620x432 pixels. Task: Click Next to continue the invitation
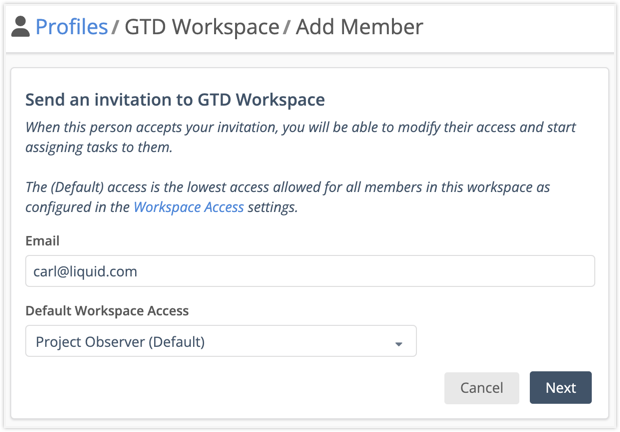point(560,387)
